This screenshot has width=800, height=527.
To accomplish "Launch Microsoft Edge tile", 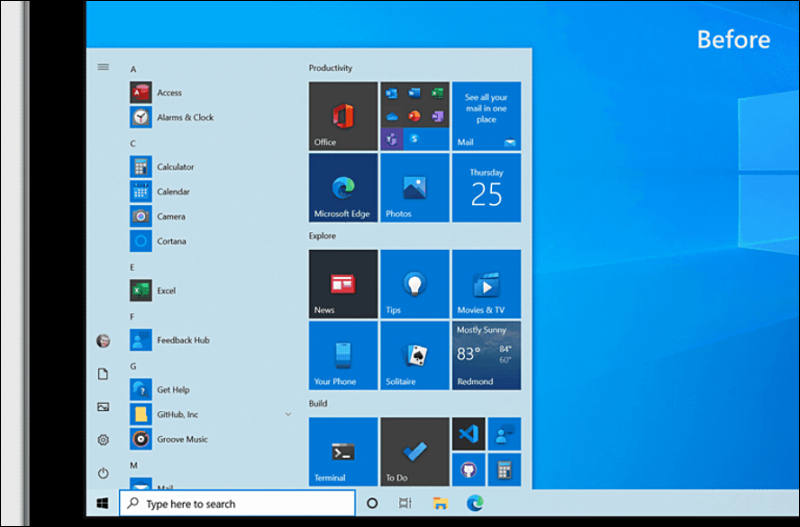I will (343, 188).
